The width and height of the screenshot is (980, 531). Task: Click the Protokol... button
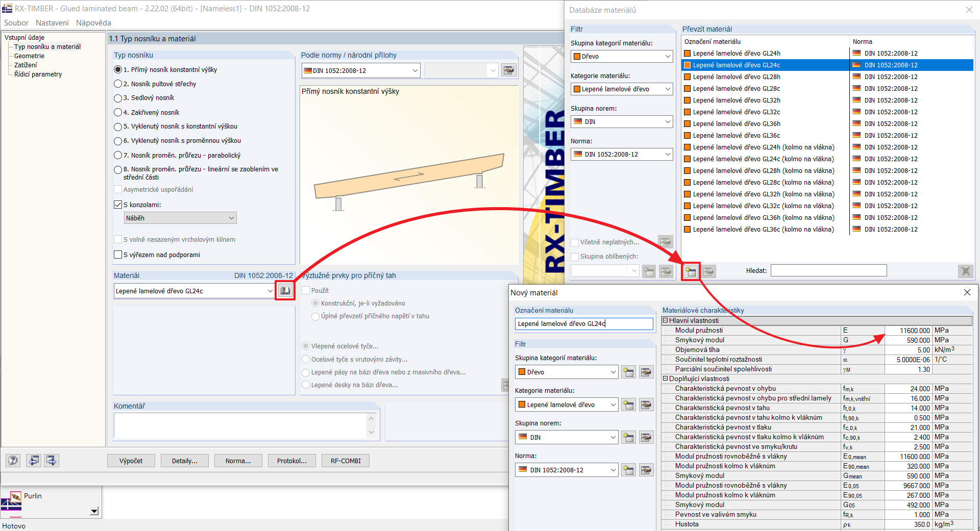[x=292, y=461]
